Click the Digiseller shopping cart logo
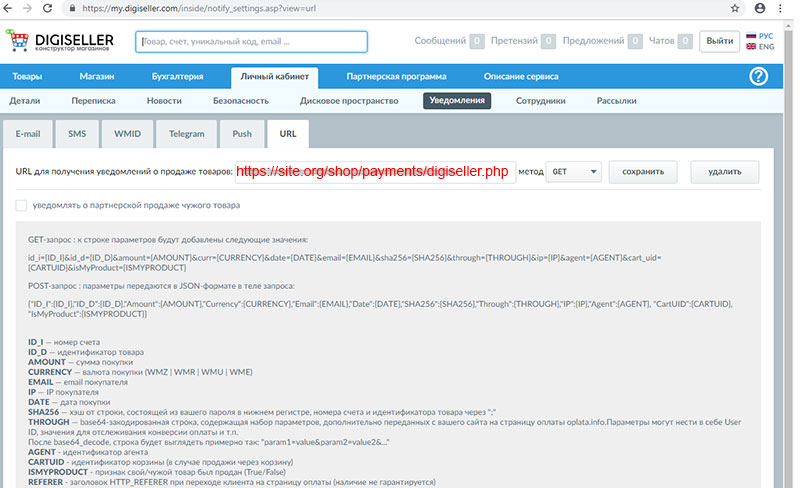This screenshot has height=488, width=800. [19, 41]
